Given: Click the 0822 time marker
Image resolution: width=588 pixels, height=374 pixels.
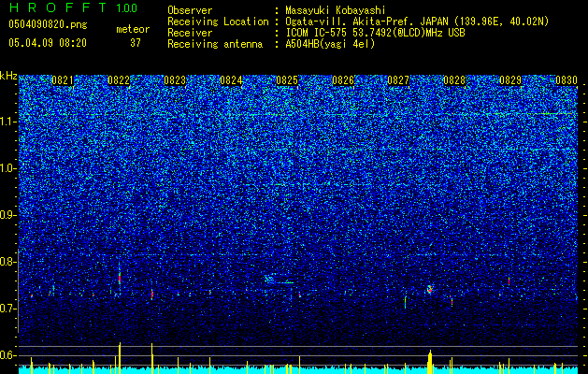Looking at the screenshot, I should pos(119,80).
